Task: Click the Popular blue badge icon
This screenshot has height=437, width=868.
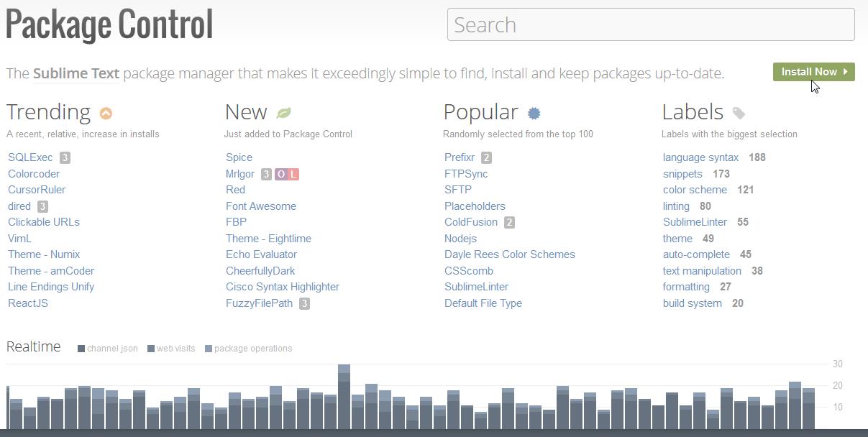Action: (x=534, y=113)
